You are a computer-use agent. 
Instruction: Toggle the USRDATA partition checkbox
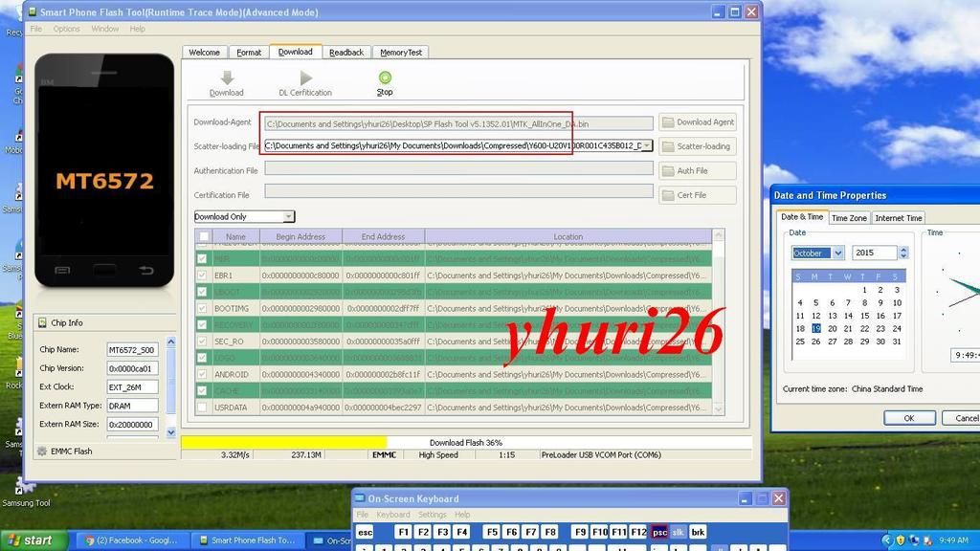click(x=202, y=408)
